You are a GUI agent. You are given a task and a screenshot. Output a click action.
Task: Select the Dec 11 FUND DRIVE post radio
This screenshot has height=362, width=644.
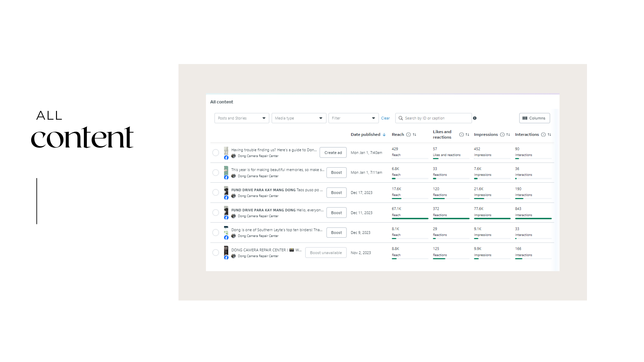216,213
